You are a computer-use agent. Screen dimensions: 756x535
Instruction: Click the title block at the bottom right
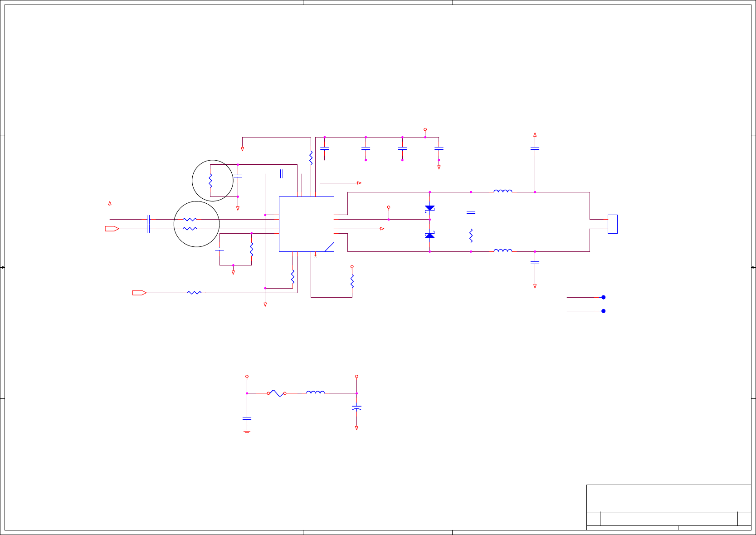coord(668,507)
